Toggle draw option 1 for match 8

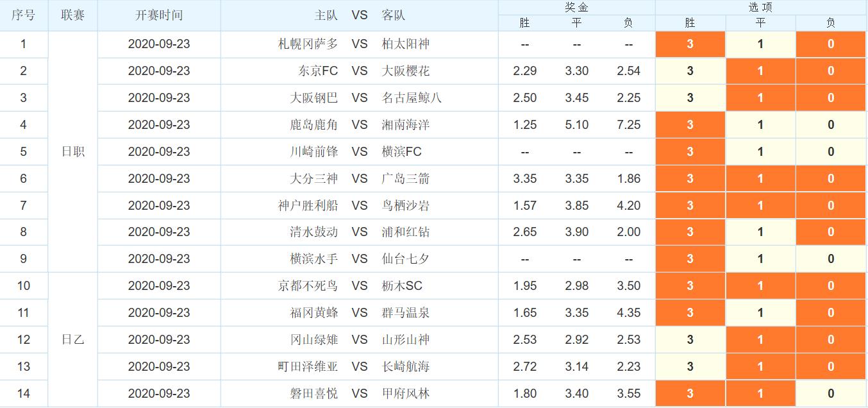tap(760, 232)
